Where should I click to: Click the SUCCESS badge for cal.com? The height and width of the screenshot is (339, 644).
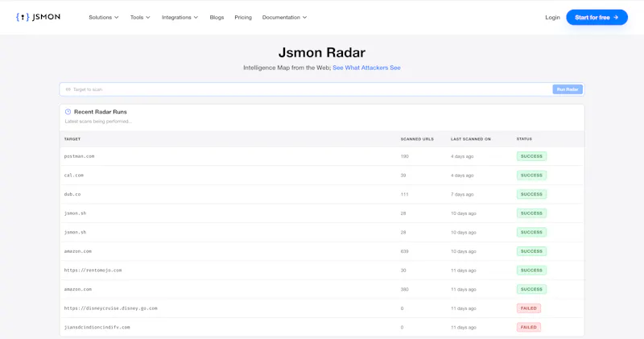coord(531,176)
